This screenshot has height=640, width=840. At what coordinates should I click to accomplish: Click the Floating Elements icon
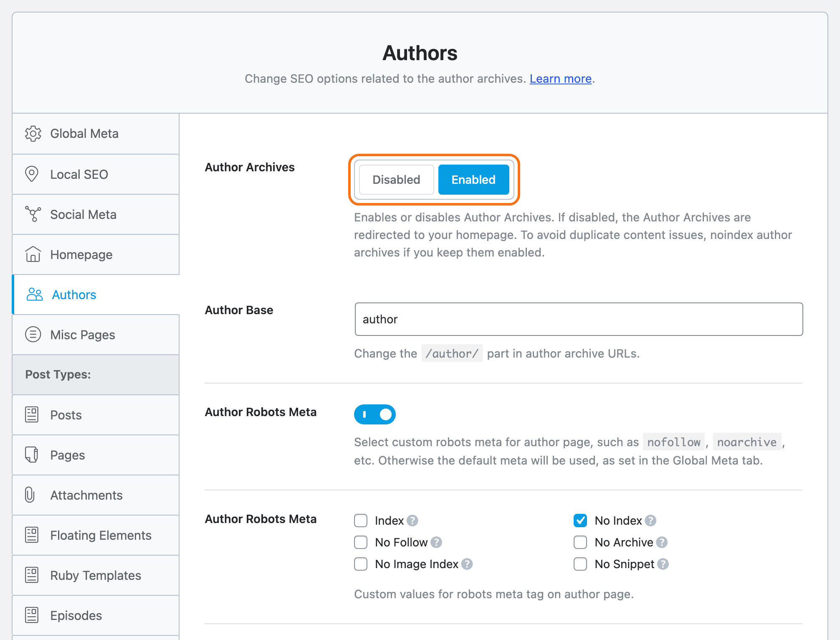(x=32, y=535)
